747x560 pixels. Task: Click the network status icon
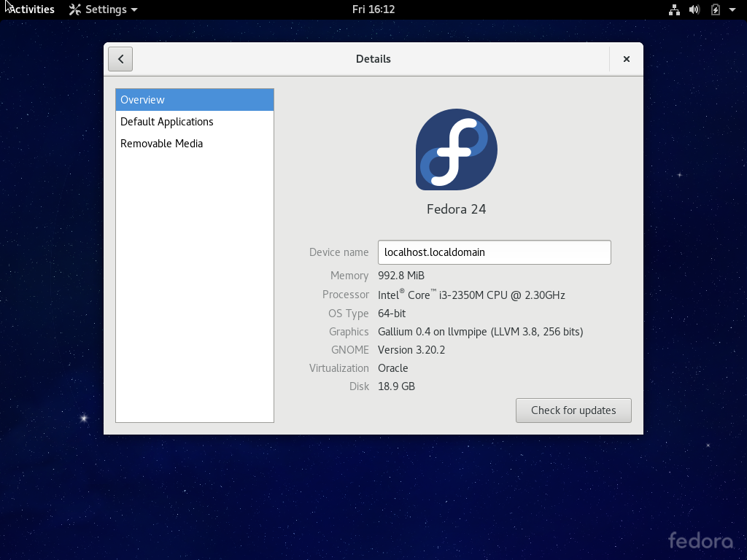[674, 9]
